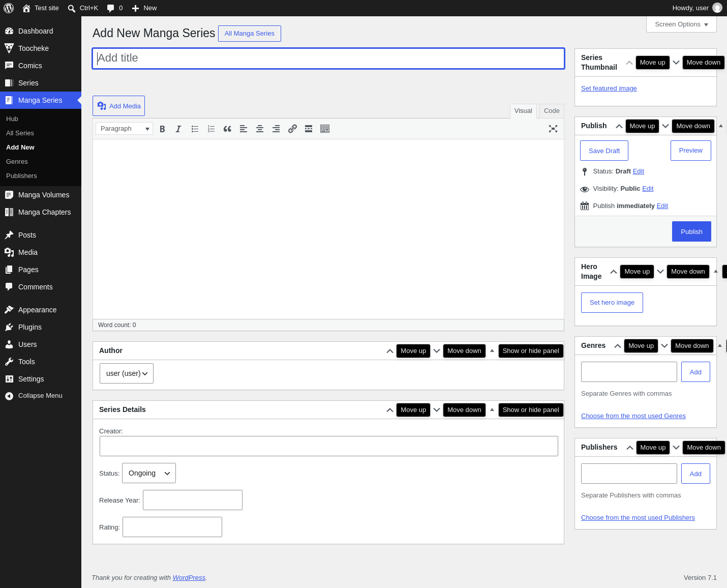727x588 pixels.
Task: Click the Add Media button
Action: 118,106
